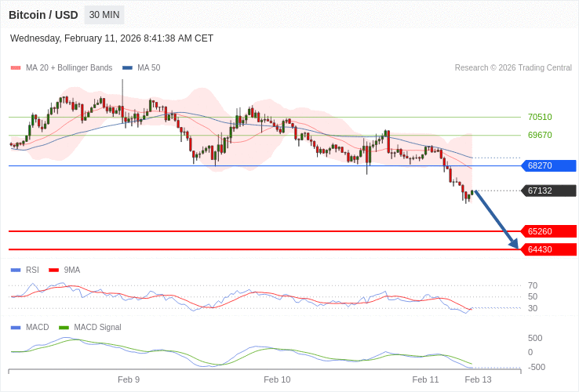The width and height of the screenshot is (579, 392).
Task: Click the blue MACD legend swatch
Action: (x=16, y=328)
